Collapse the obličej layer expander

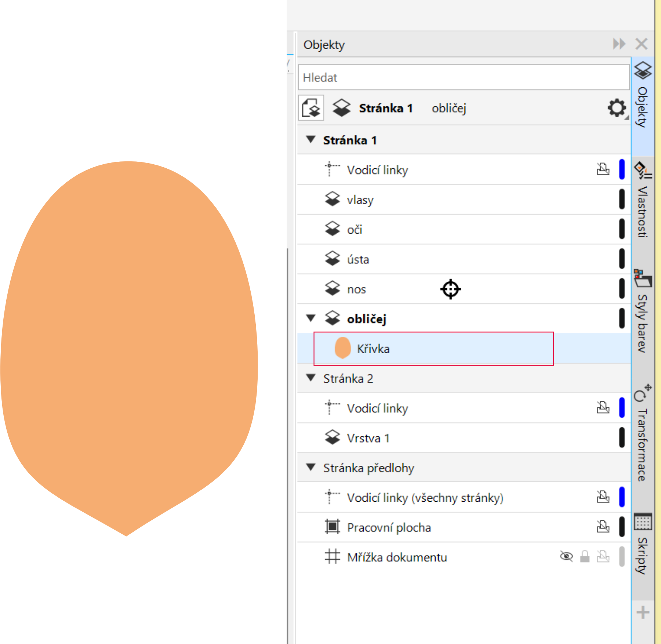(311, 318)
